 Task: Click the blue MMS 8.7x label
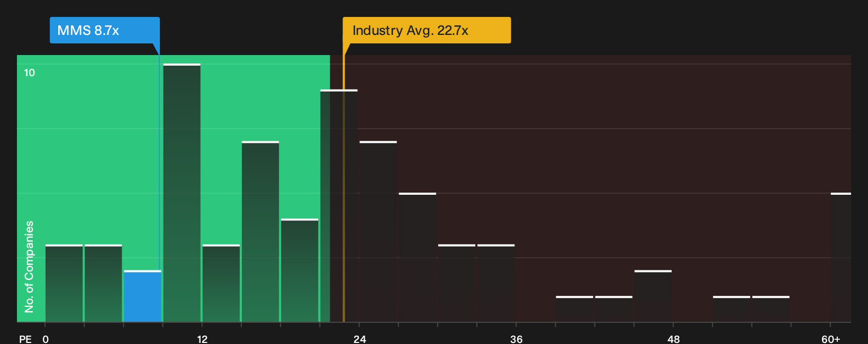click(x=105, y=30)
